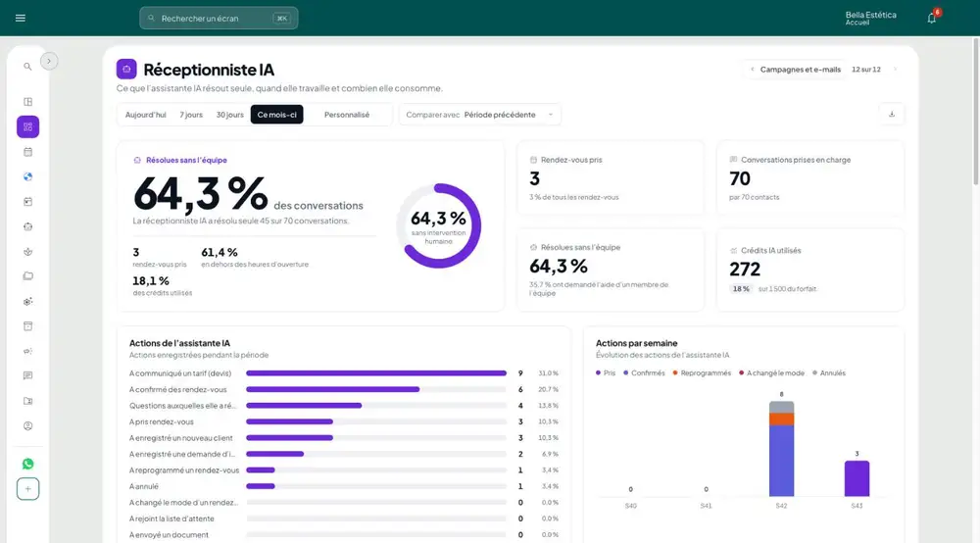Click the '18 %' badge in credits card
980x543 pixels.
741,289
